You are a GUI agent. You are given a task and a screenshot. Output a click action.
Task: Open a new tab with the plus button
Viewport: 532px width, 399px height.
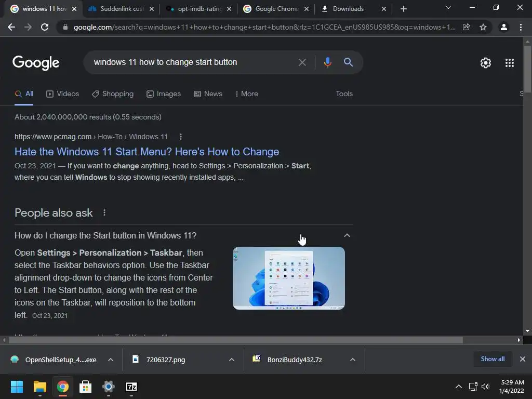[403, 9]
